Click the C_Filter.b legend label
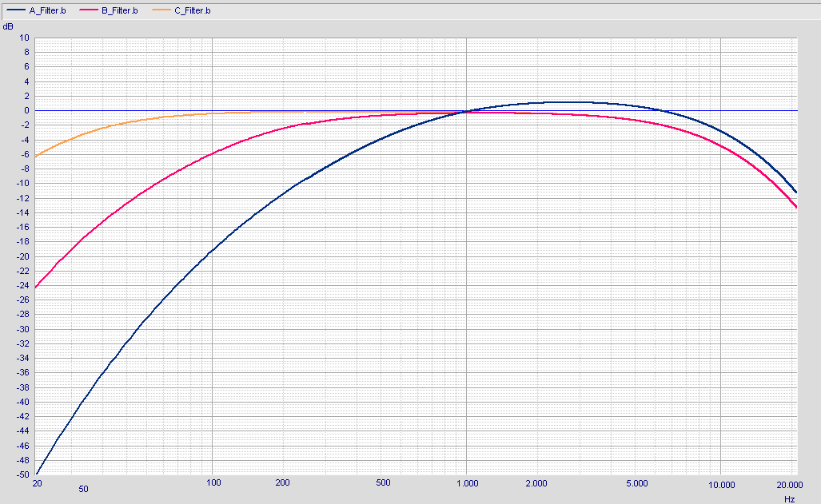Image resolution: width=821 pixels, height=504 pixels. click(193, 11)
